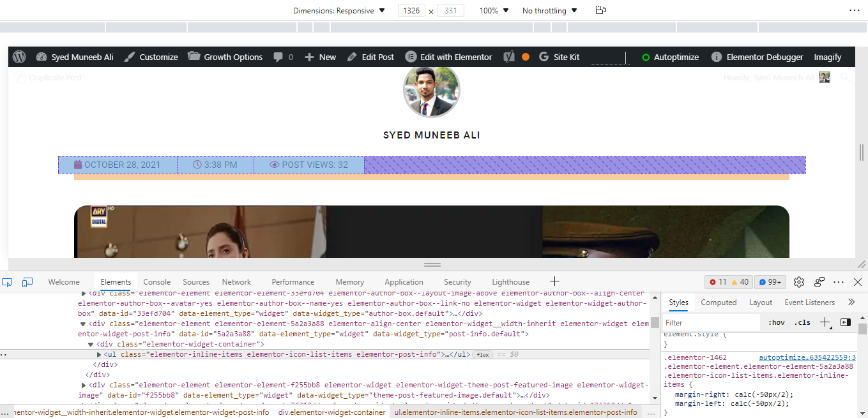This screenshot has width=868, height=418.
Task: Open the No throttling dropdown
Action: point(549,10)
